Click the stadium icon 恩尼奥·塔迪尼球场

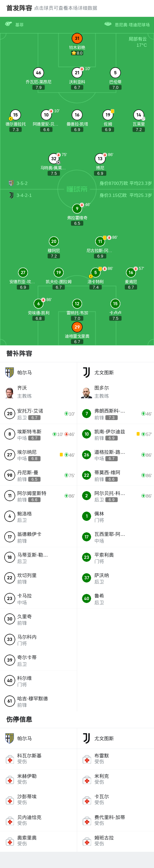pyautogui.click(x=108, y=24)
